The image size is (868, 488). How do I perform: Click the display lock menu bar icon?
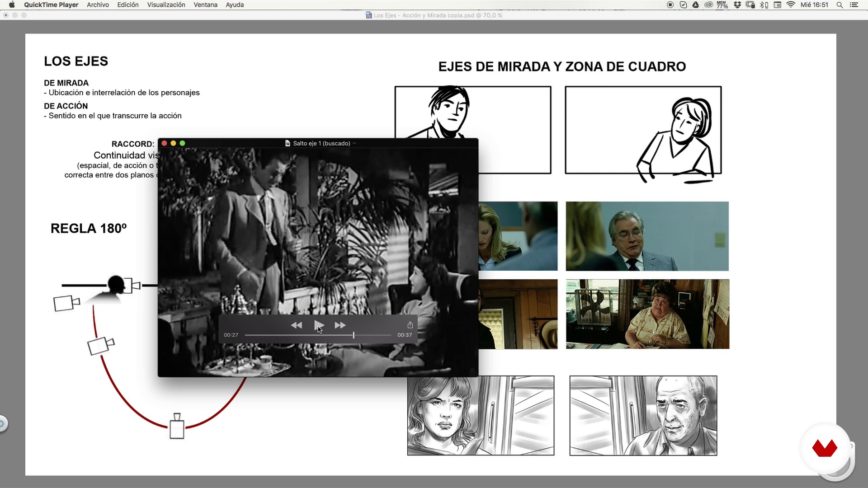click(750, 5)
